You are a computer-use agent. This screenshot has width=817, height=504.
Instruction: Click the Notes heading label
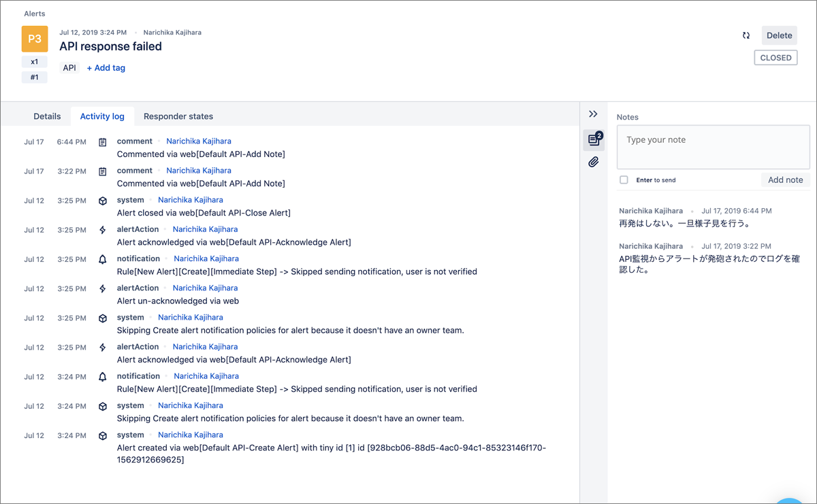pos(628,117)
